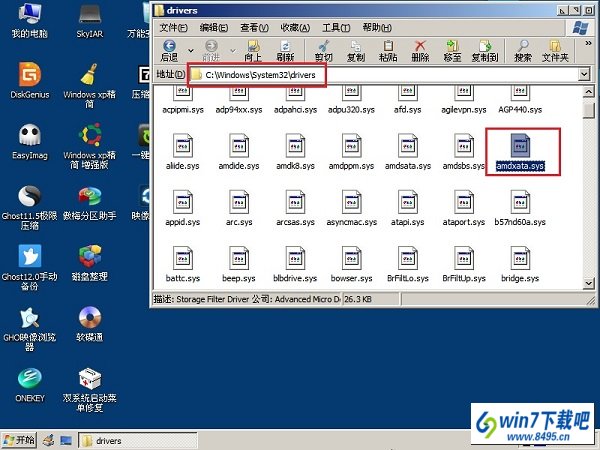Select the amdk8.sys file
Image resolution: width=600 pixels, height=450 pixels.
(295, 152)
